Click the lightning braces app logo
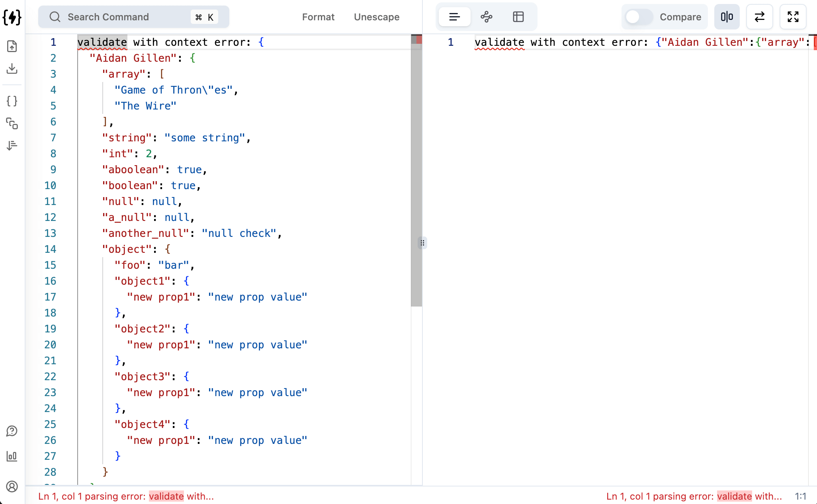This screenshot has width=817, height=504. [x=12, y=17]
